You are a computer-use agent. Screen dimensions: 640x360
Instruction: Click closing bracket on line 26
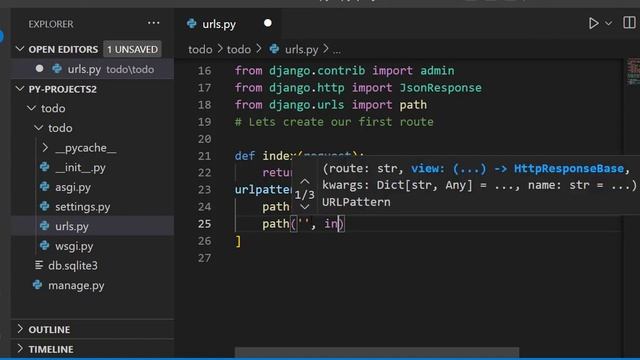pos(238,241)
